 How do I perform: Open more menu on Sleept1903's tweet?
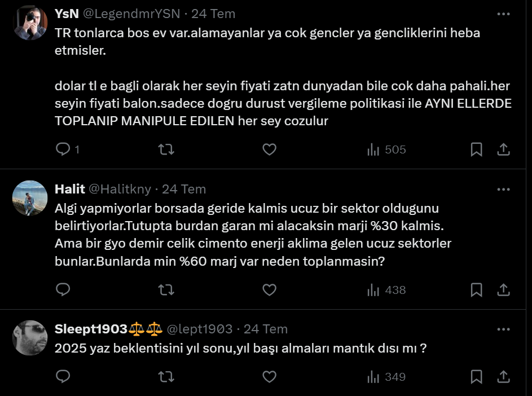pos(503,329)
